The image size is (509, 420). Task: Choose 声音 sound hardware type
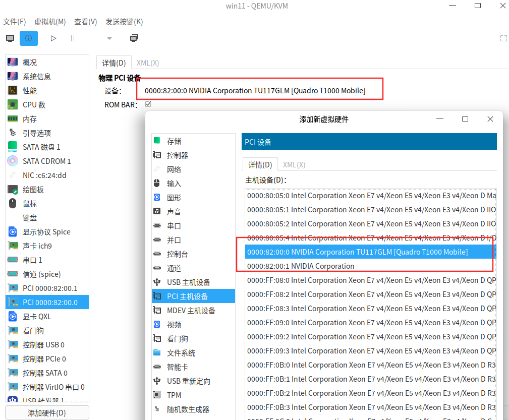coord(194,212)
